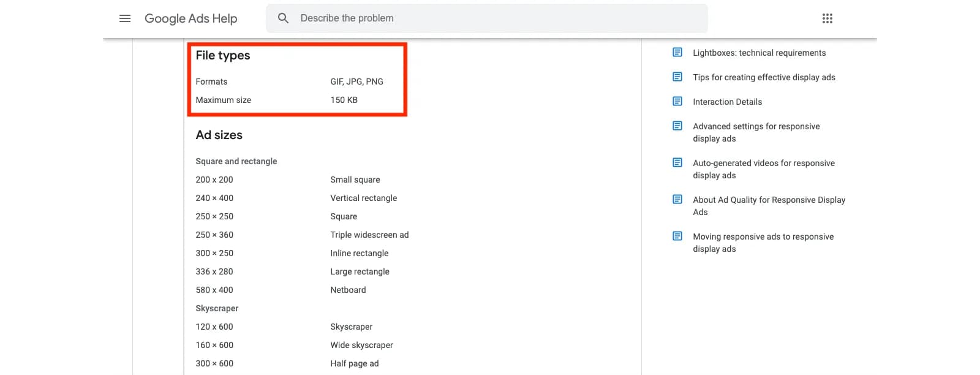This screenshot has width=980, height=375.
Task: Click the Triple widescreen ad label
Action: (x=369, y=235)
